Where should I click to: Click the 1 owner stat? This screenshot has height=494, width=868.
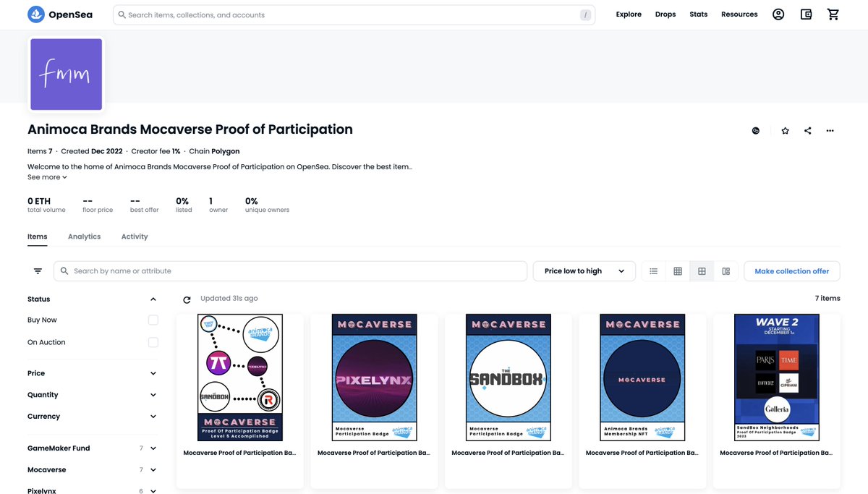click(x=218, y=205)
